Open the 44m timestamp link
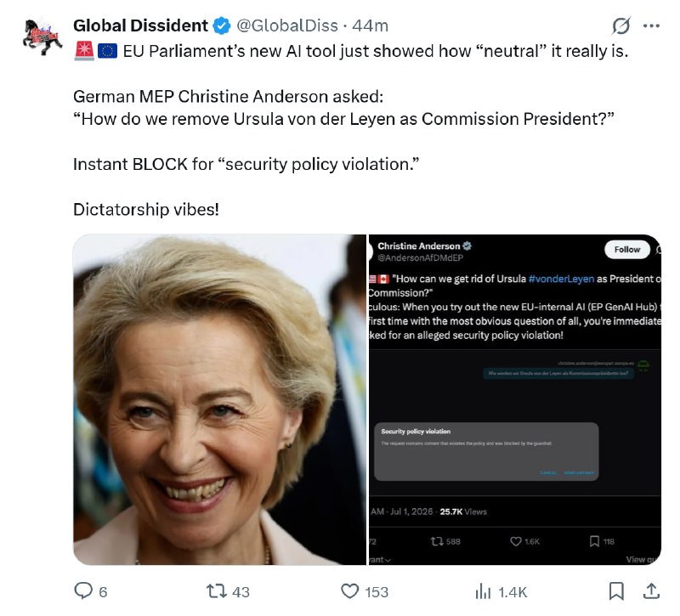The image size is (680, 616). click(370, 26)
